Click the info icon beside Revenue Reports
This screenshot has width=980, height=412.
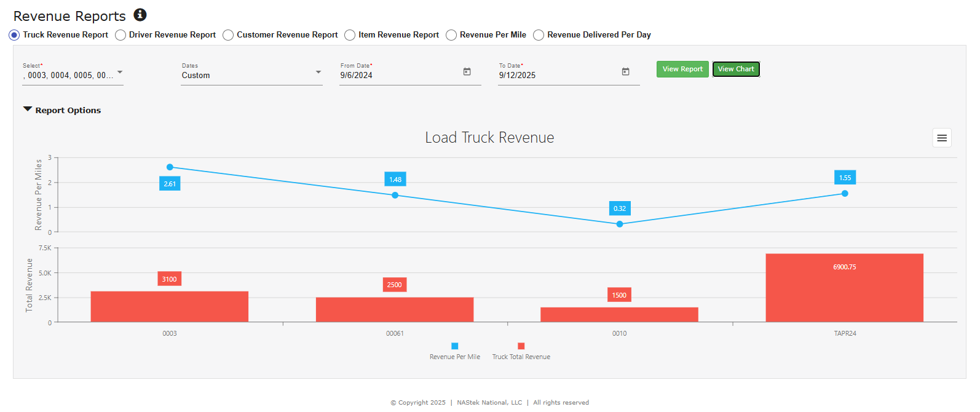[x=140, y=15]
